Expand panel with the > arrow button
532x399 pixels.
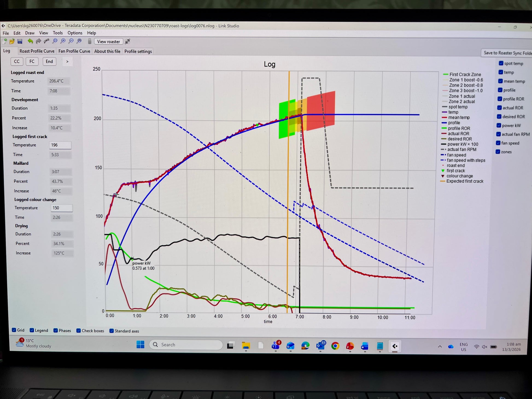(67, 61)
